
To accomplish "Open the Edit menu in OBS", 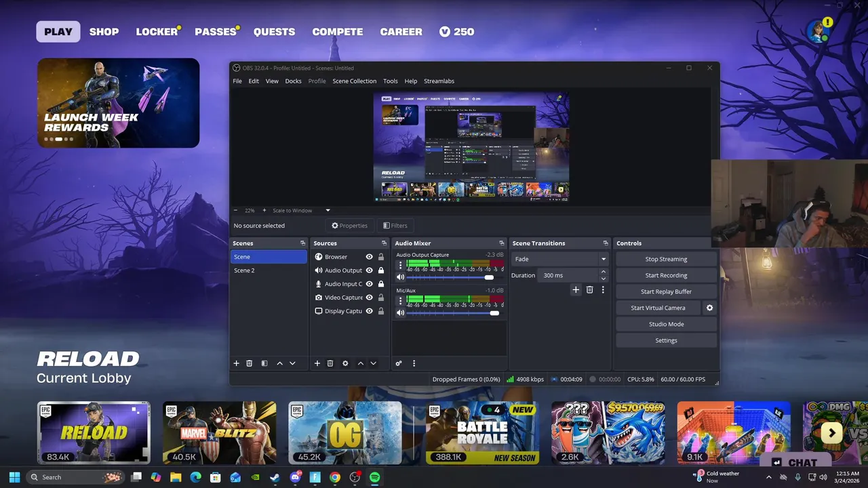I will pyautogui.click(x=254, y=81).
